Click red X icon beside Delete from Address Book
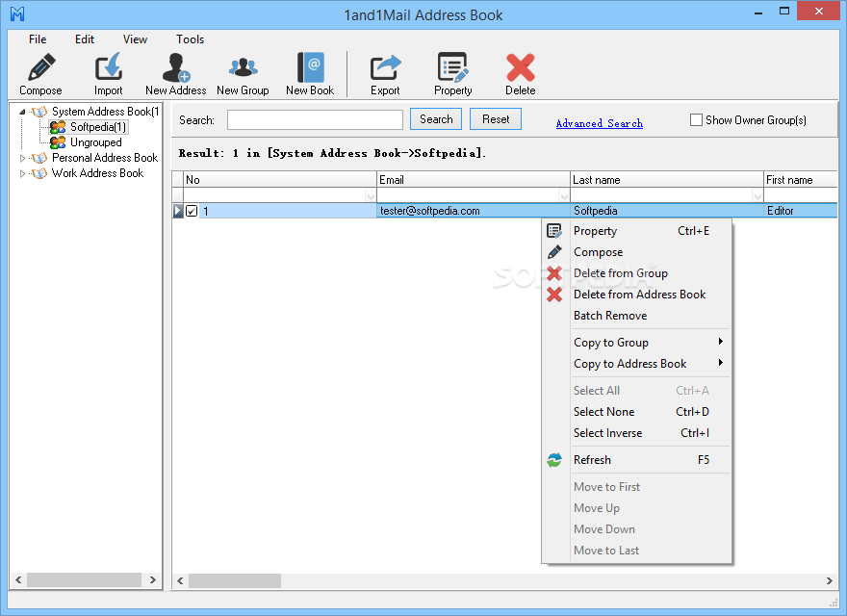Viewport: 847px width, 616px height. 554,295
